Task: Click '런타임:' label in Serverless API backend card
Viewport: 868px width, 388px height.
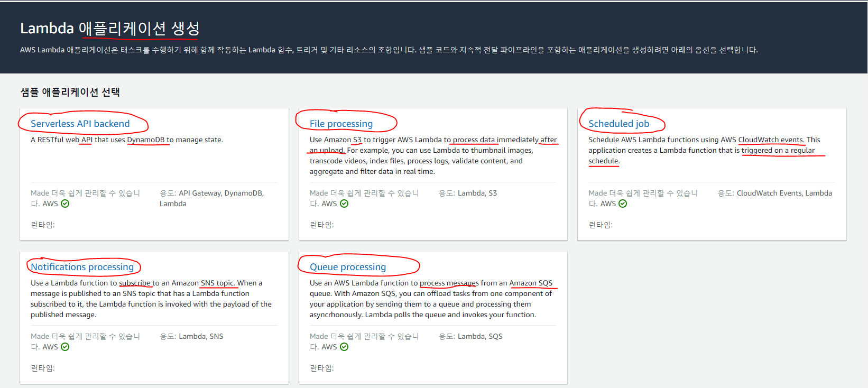Action: point(43,225)
